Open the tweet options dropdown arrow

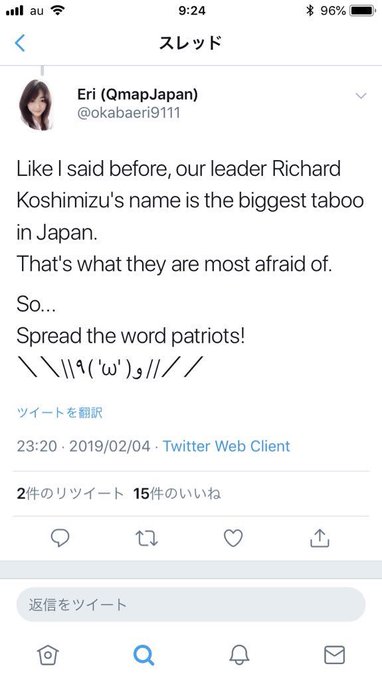pyautogui.click(x=361, y=96)
